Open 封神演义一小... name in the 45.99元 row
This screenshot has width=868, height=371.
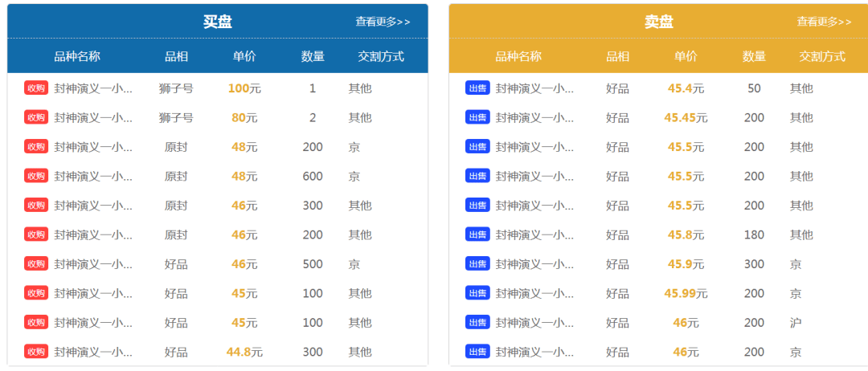tap(534, 293)
